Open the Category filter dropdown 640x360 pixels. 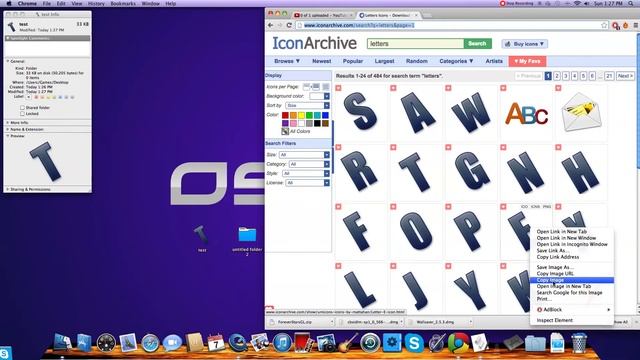(x=309, y=164)
